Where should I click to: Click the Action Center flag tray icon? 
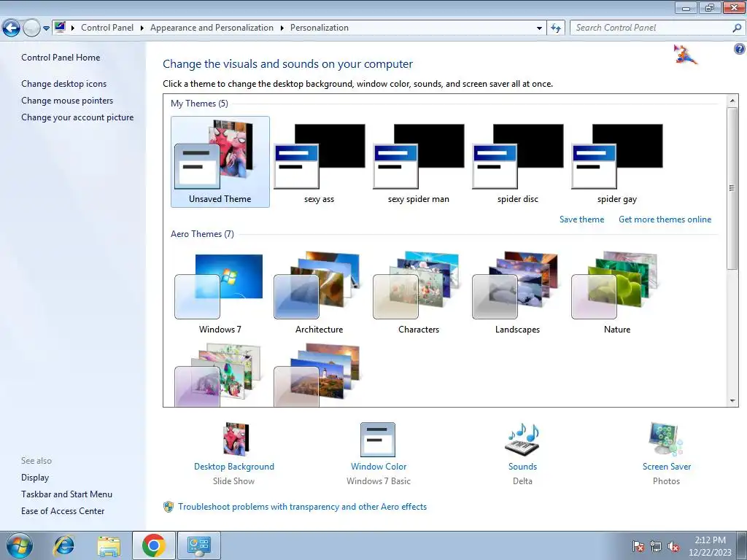(x=638, y=546)
